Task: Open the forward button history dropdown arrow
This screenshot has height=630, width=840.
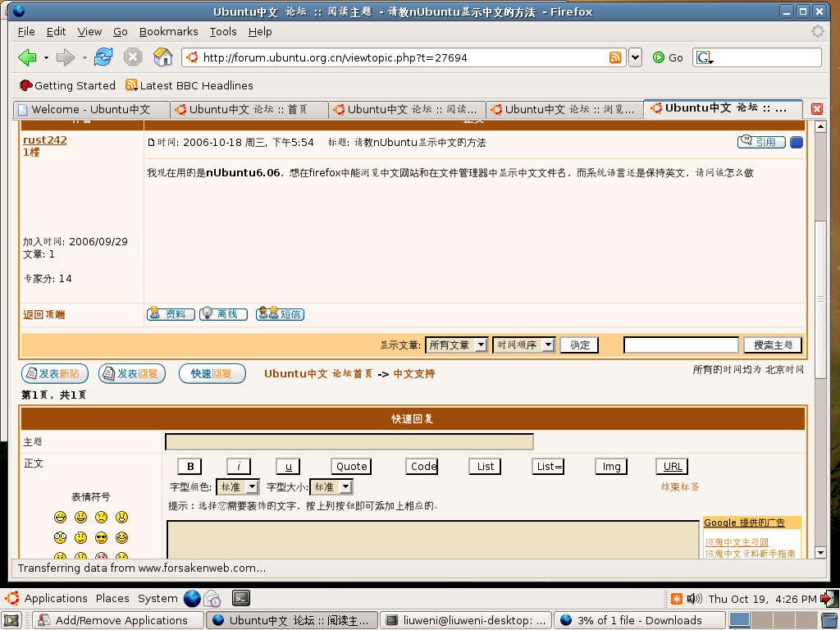Action: (84, 57)
